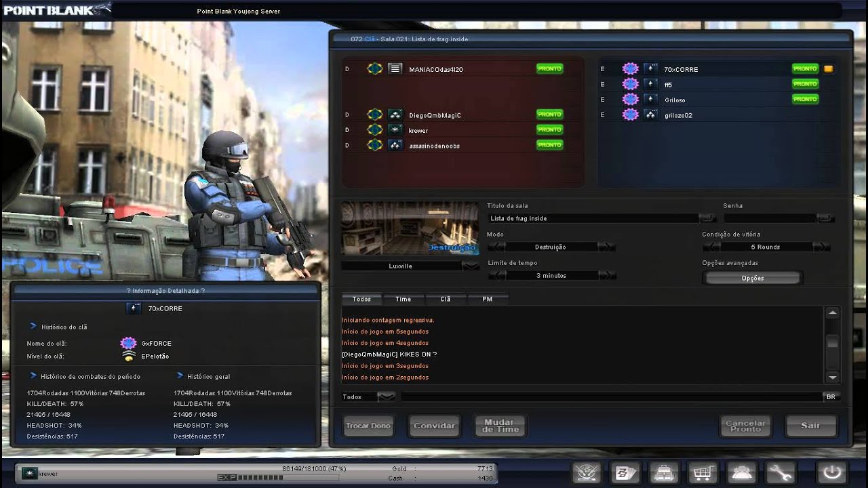Click the rank icon next to DiegoQmbMagiC
The image size is (868, 488).
(395, 115)
